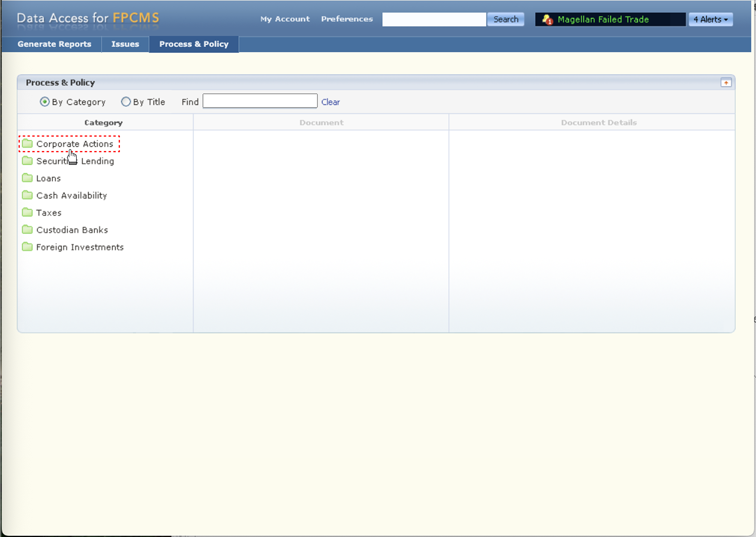Click the Cash Availability folder icon

[27, 195]
